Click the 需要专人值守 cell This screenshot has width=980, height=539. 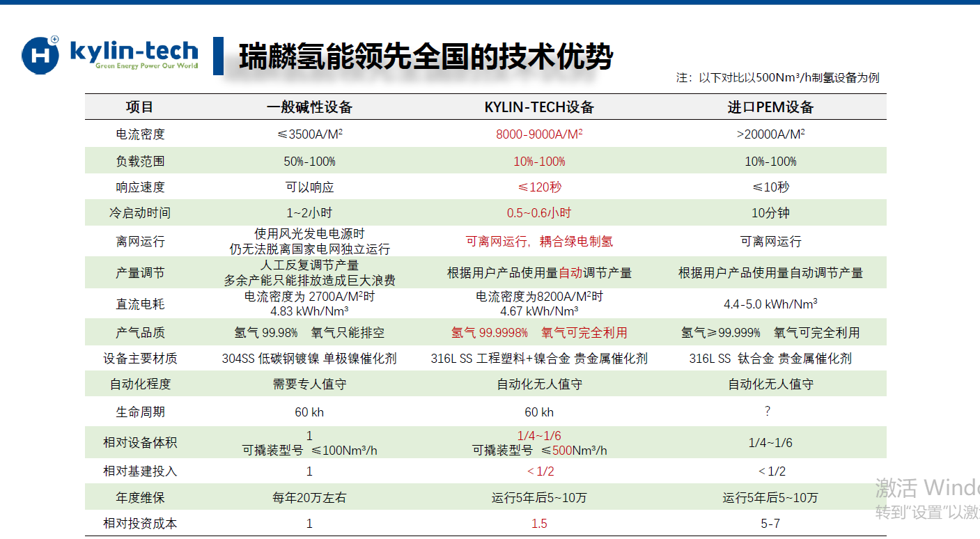(309, 384)
